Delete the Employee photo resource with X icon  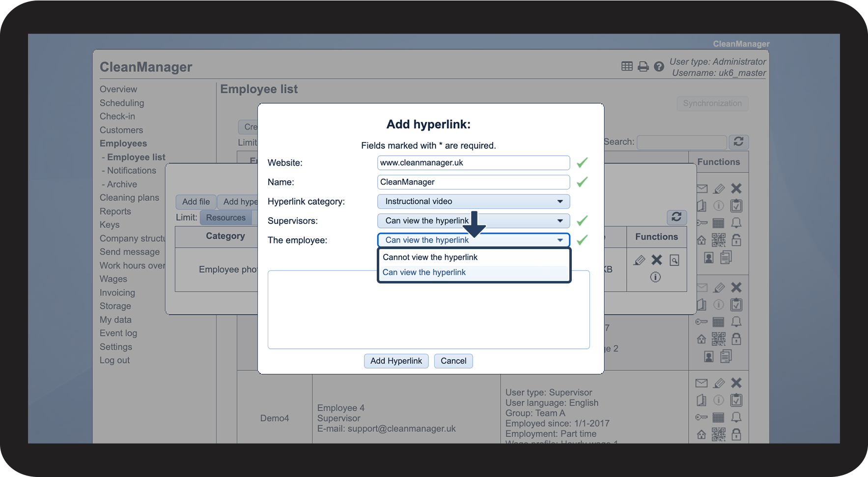[657, 260]
